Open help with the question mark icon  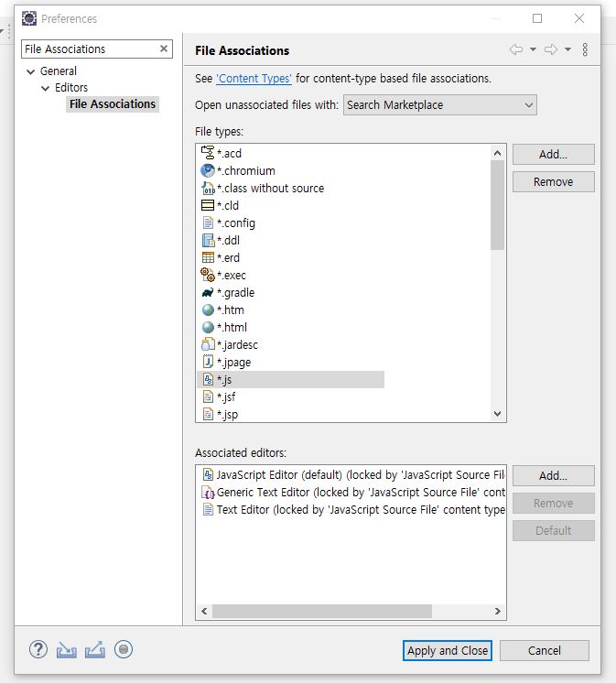click(x=38, y=649)
